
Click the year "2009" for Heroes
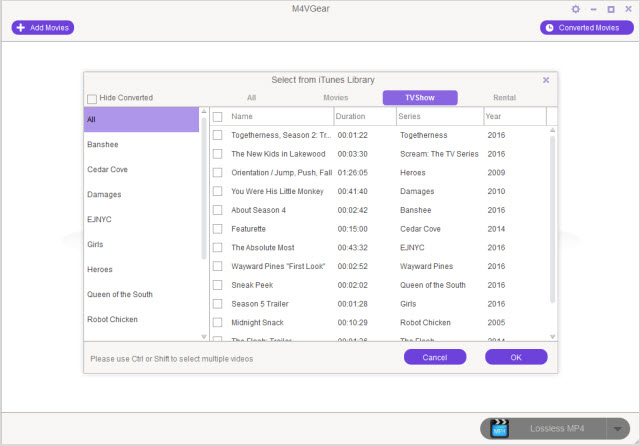(496, 173)
